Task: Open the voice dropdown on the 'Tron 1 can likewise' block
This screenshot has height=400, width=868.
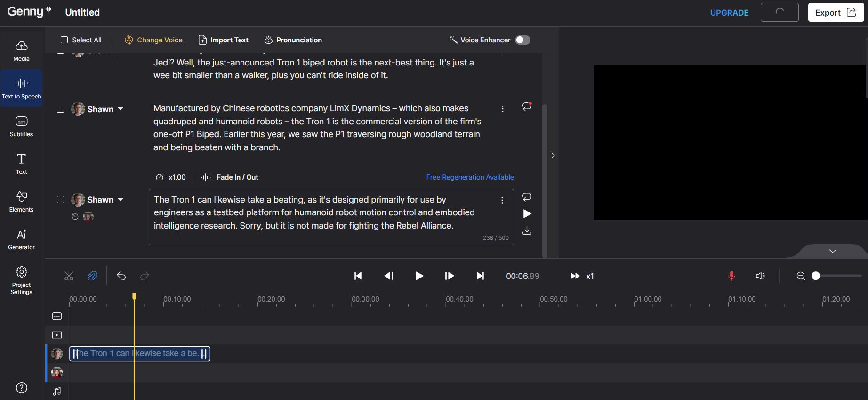Action: 121,200
